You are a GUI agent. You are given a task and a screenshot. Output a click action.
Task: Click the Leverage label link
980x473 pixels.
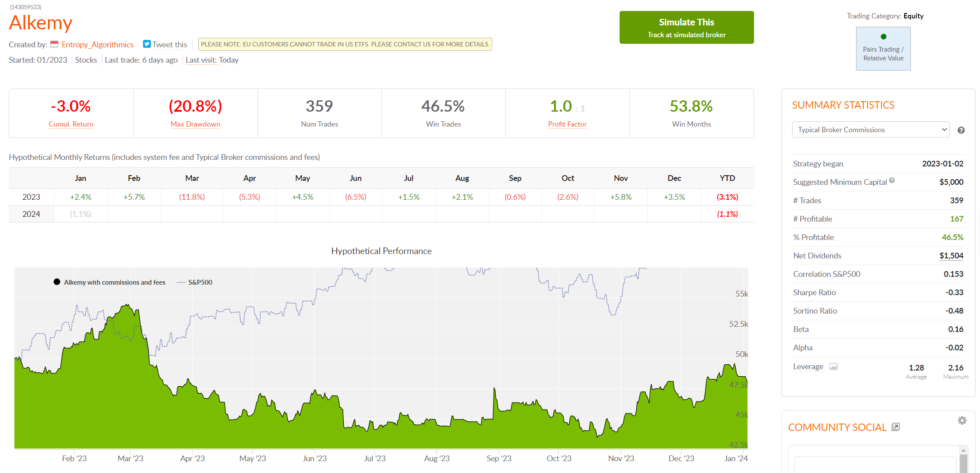pyautogui.click(x=808, y=367)
